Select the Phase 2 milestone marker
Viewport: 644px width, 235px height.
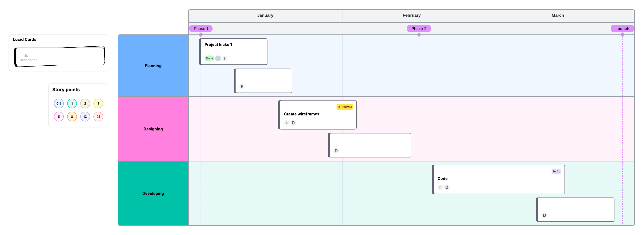click(x=419, y=29)
